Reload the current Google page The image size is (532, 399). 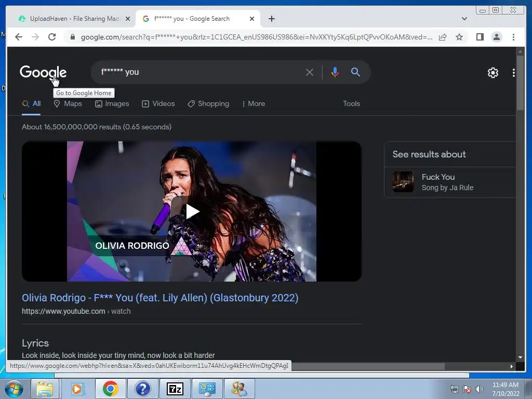click(x=52, y=37)
